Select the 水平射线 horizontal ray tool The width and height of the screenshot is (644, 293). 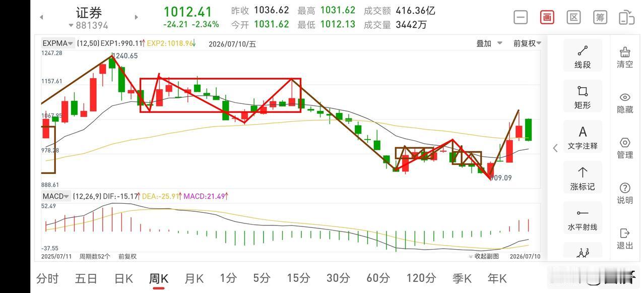[x=583, y=218]
